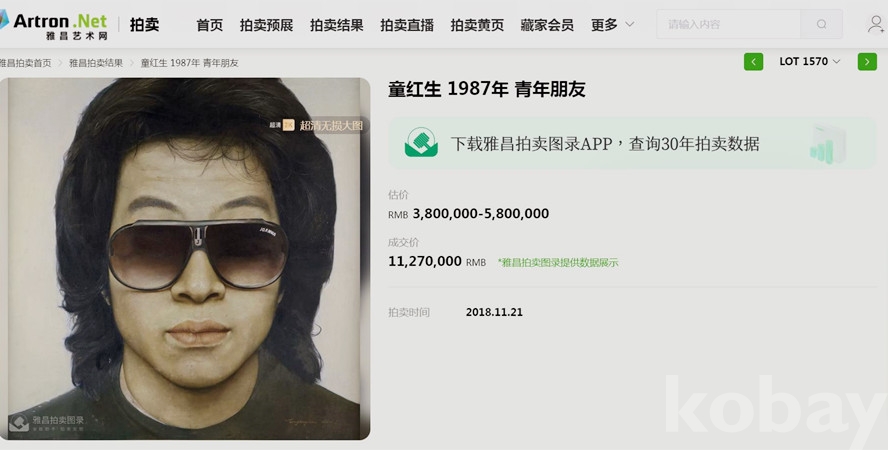Open the portrait painting thumbnail

185,259
